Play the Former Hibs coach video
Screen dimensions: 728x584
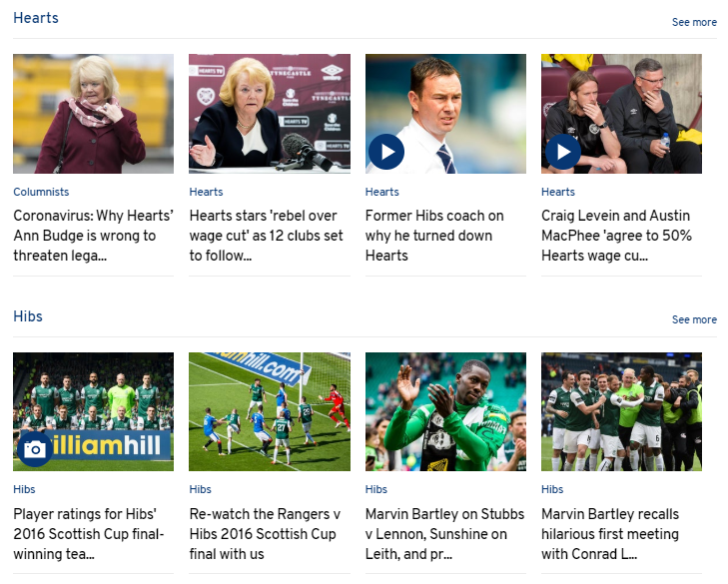point(386,152)
